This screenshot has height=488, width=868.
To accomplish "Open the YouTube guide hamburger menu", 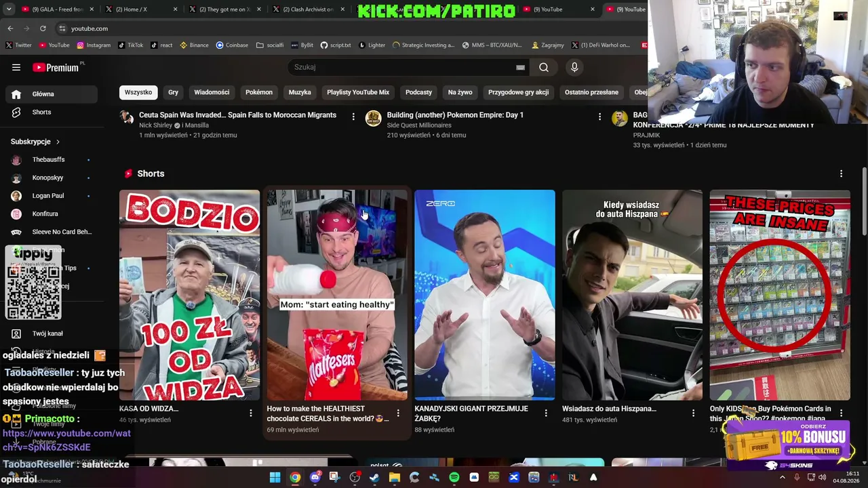I will 16,67.
